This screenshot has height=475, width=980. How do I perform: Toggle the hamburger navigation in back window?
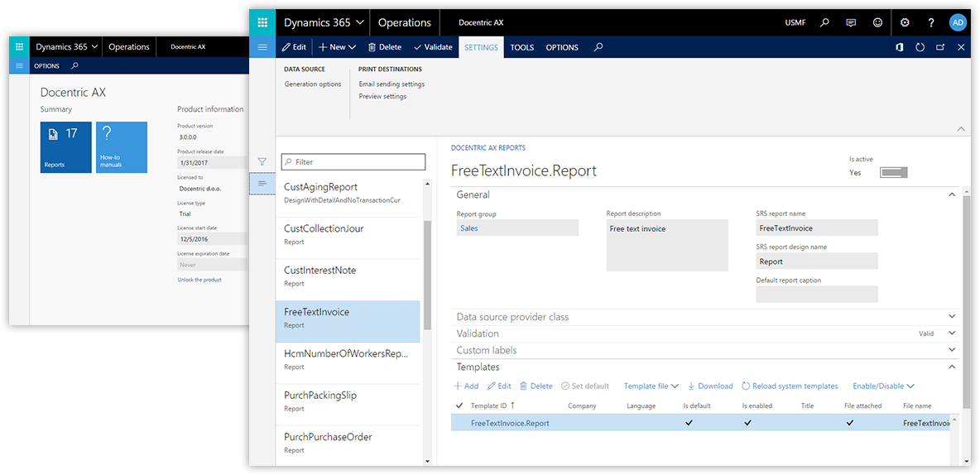tap(19, 65)
